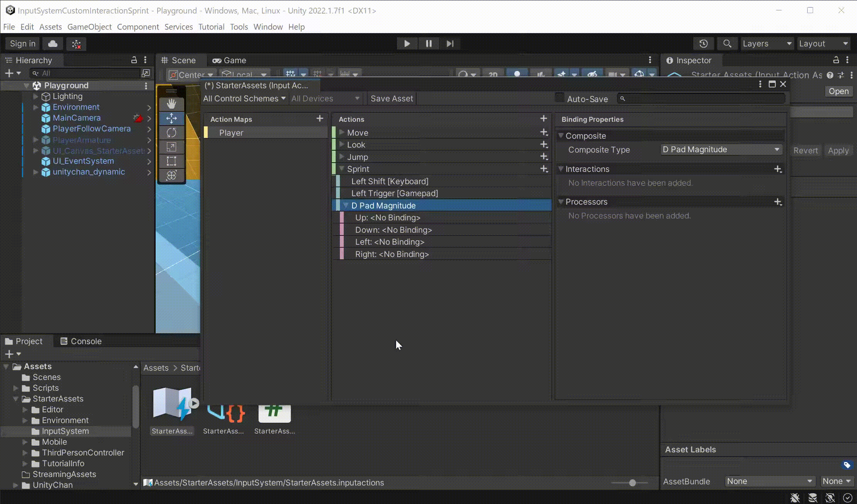Adjust the Project icon size slider
The width and height of the screenshot is (857, 504).
tap(632, 482)
